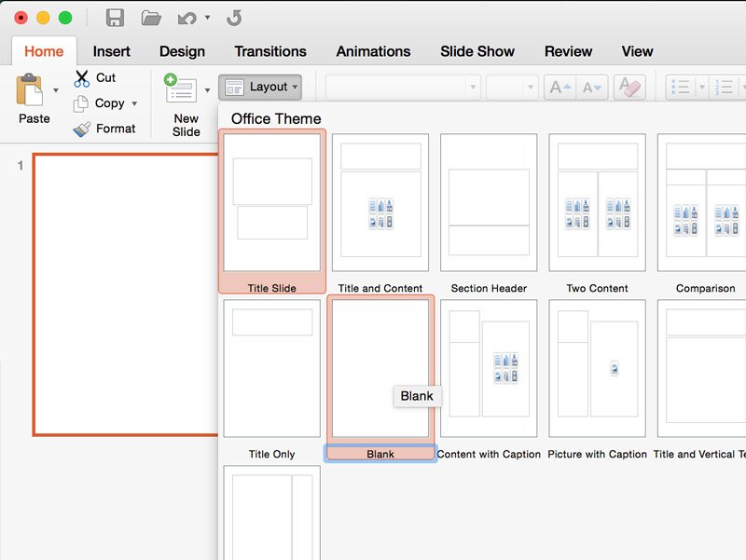
Task: Open the New Slide dropdown arrow
Action: pos(207,89)
